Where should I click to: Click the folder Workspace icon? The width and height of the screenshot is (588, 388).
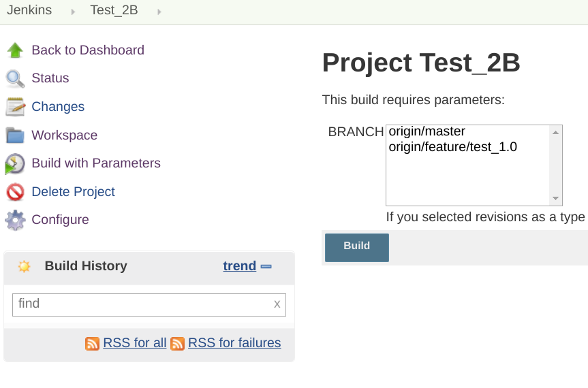(x=15, y=135)
